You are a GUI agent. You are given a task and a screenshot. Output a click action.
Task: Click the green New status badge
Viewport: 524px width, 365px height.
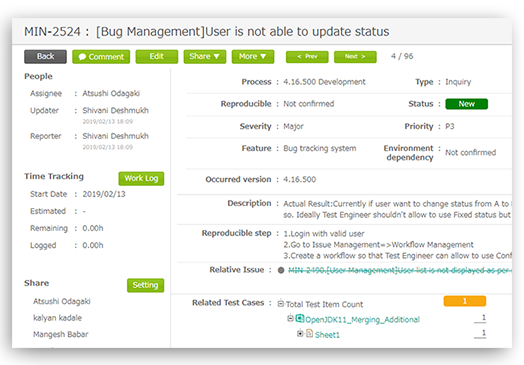(x=467, y=104)
